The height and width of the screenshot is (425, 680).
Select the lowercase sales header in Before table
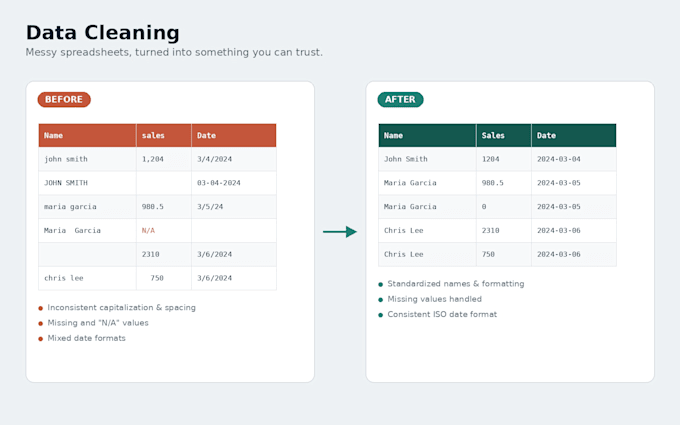164,135
